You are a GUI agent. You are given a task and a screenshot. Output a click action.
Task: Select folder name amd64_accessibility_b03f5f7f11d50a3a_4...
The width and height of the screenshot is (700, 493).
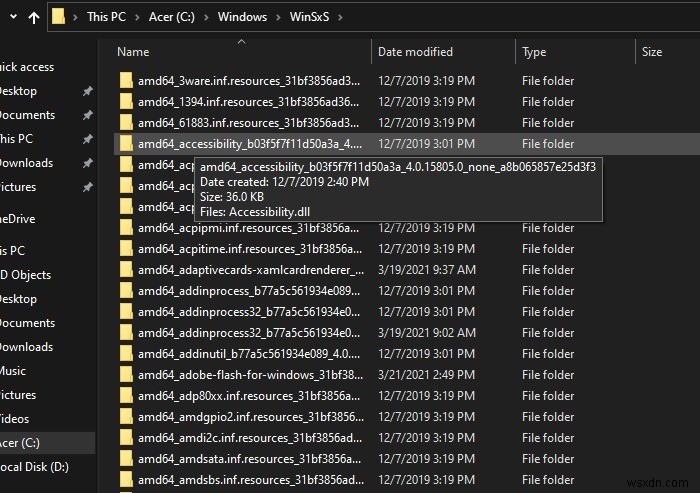tap(250, 144)
